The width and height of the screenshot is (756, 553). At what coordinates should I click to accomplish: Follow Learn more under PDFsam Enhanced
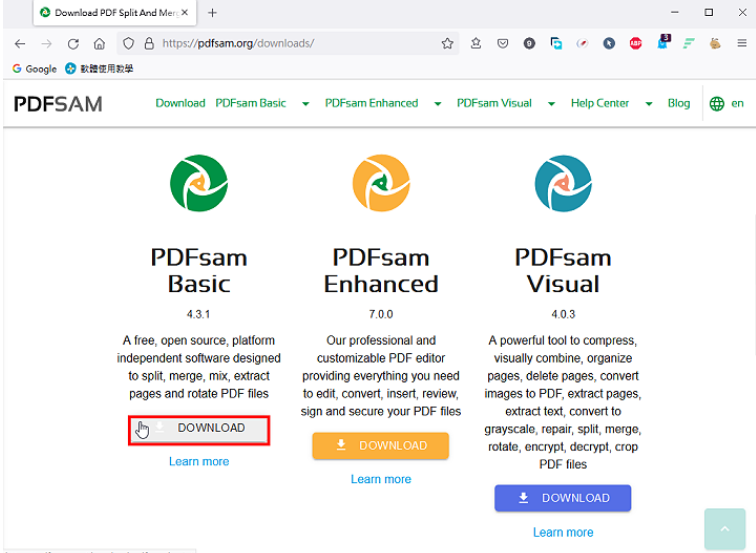tap(381, 479)
